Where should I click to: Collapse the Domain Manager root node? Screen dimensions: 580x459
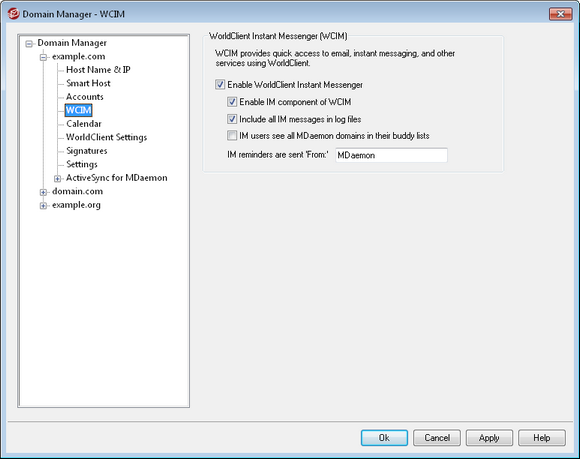click(29, 44)
